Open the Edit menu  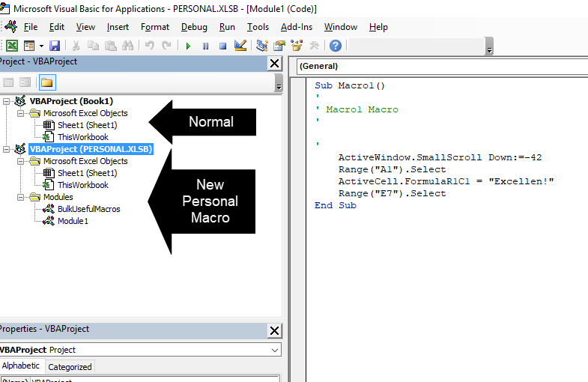[57, 27]
